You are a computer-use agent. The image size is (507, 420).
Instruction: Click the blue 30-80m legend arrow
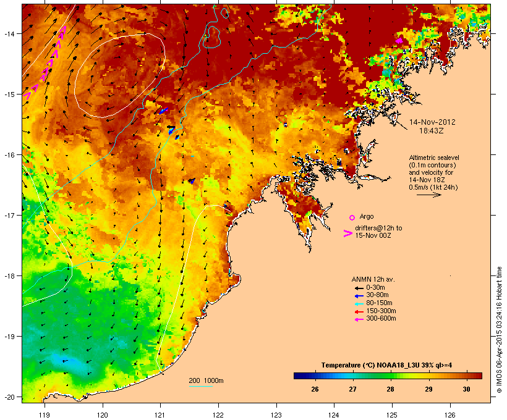pos(359,296)
